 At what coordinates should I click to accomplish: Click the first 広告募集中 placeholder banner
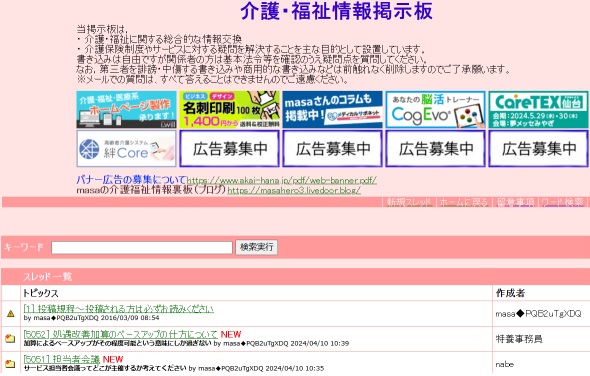[x=230, y=148]
